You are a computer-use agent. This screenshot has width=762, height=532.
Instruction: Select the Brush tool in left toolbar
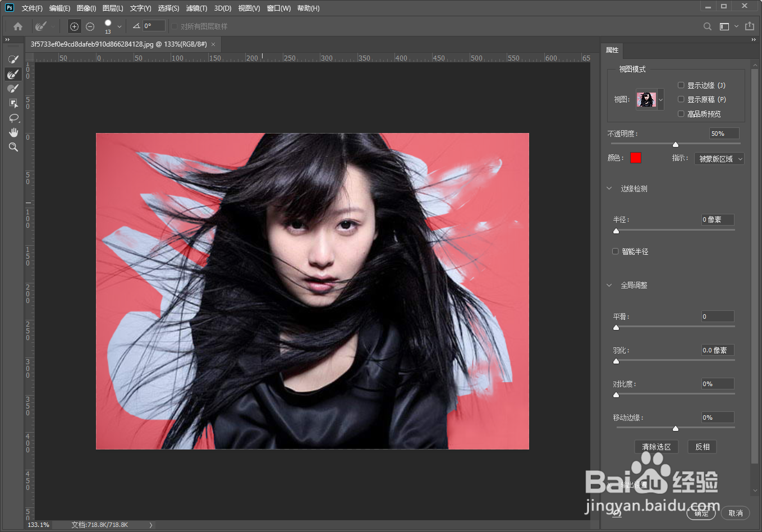coord(13,88)
